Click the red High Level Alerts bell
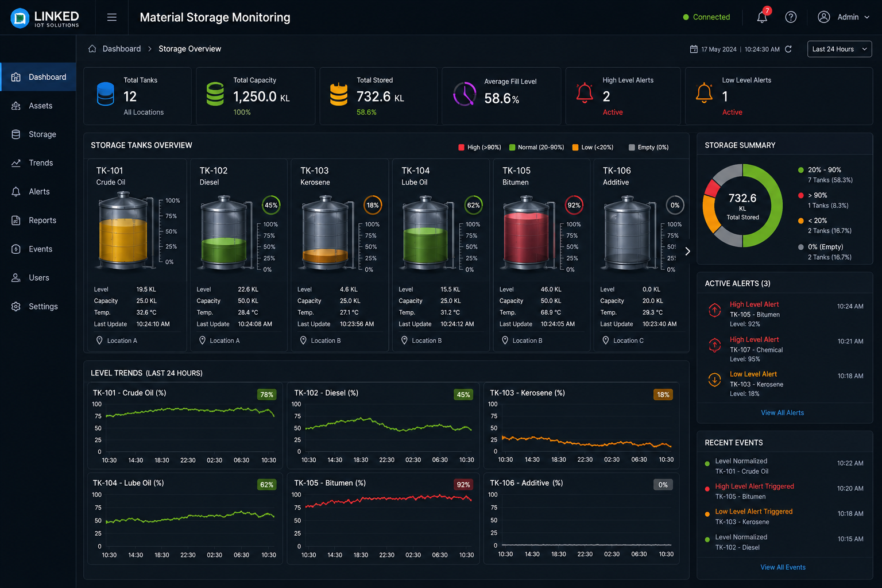This screenshot has width=882, height=588. (585, 93)
